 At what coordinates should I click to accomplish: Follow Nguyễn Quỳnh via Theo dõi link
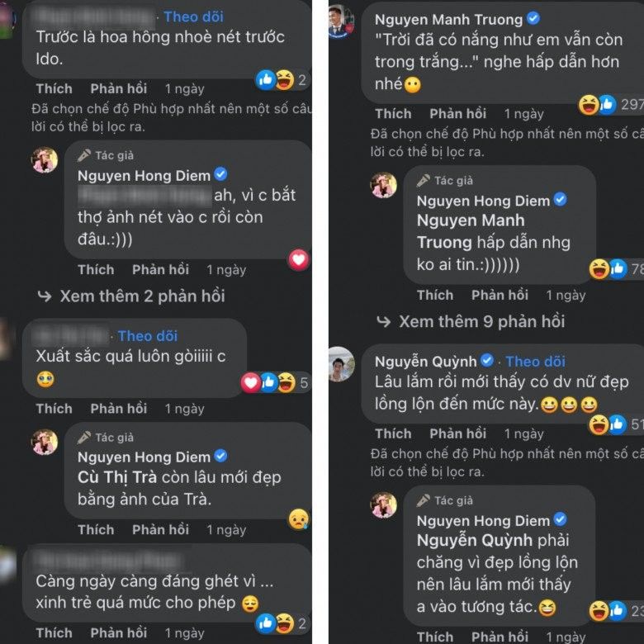(x=535, y=361)
